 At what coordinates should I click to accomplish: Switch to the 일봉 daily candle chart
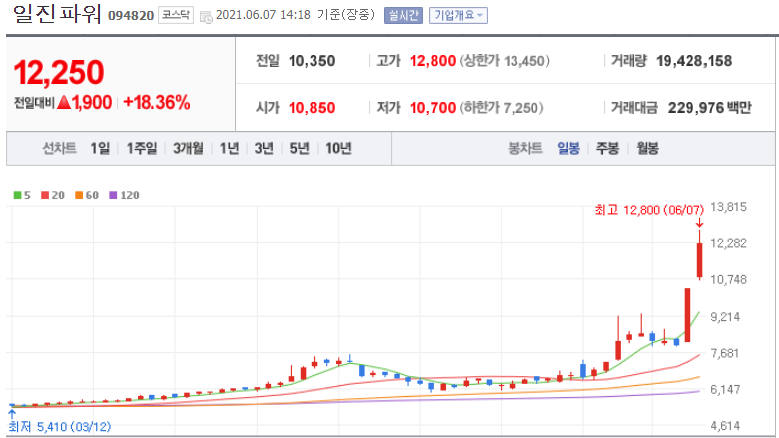[568, 148]
